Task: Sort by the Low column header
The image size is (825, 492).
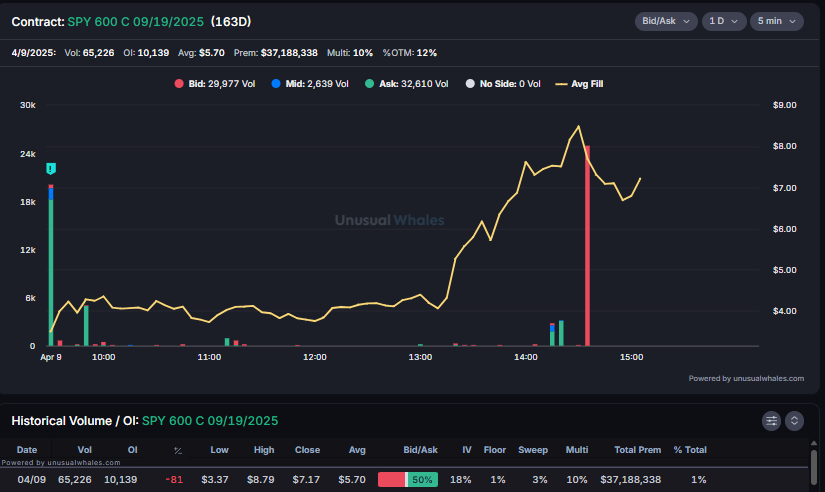Action: tap(219, 450)
